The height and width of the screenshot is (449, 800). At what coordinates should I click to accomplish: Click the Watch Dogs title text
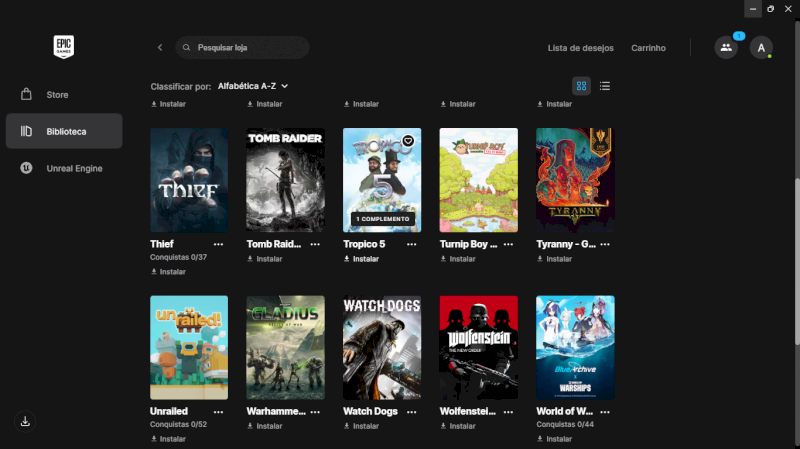tap(370, 411)
